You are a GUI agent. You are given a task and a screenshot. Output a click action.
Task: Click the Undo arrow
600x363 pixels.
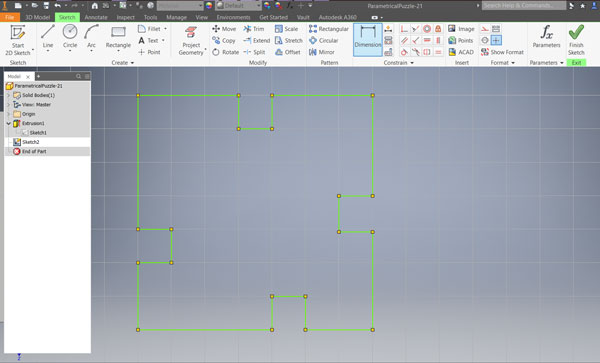pyautogui.click(x=58, y=6)
